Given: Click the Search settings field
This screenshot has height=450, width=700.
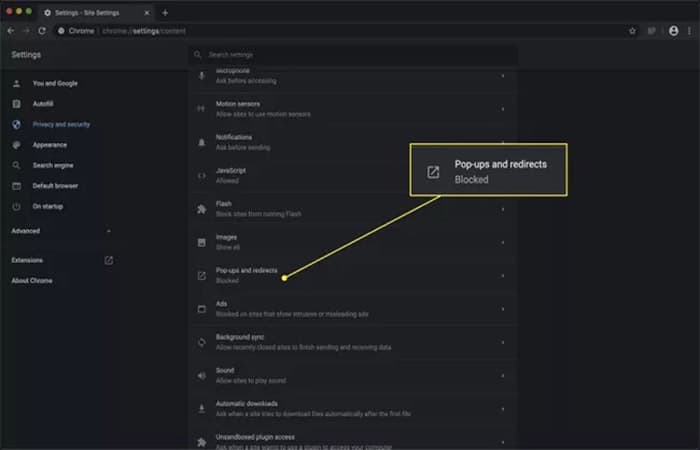Looking at the screenshot, I should 353,54.
